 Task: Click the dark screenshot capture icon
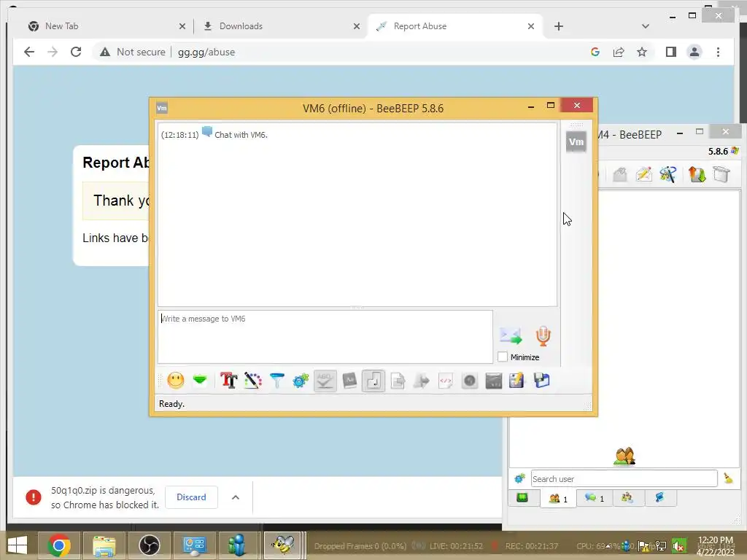coord(494,381)
